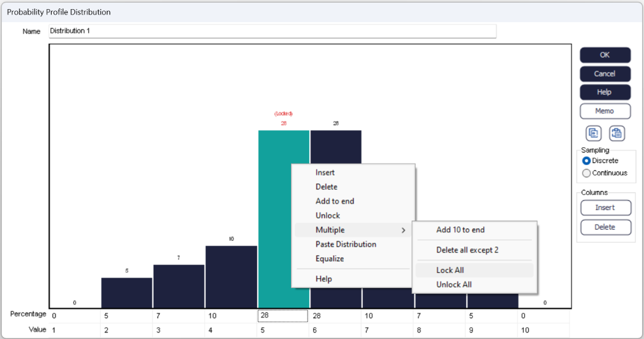Open the Memo dialog button
The height and width of the screenshot is (339, 644).
tap(605, 111)
